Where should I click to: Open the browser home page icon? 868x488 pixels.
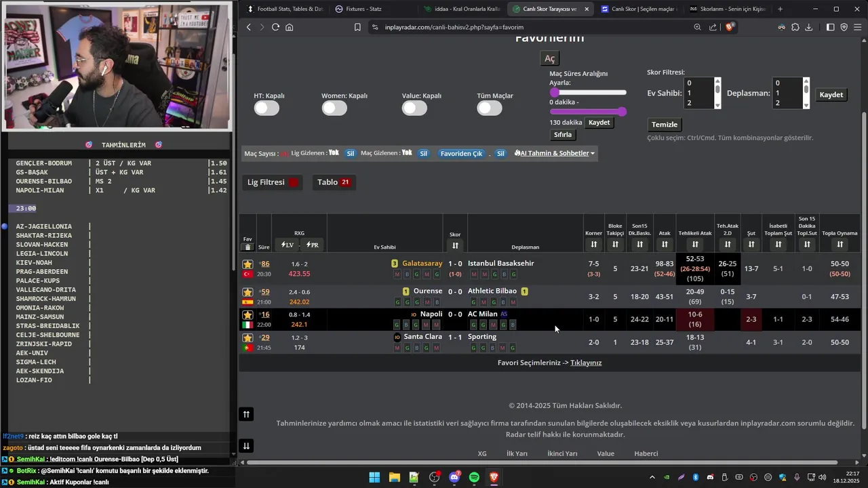[x=290, y=27]
